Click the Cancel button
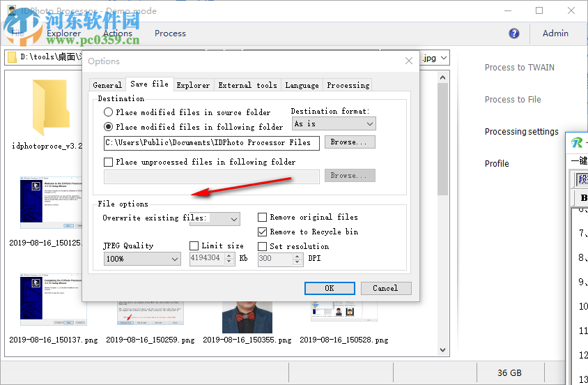Viewport: 588px width, 385px height. pyautogui.click(x=386, y=288)
